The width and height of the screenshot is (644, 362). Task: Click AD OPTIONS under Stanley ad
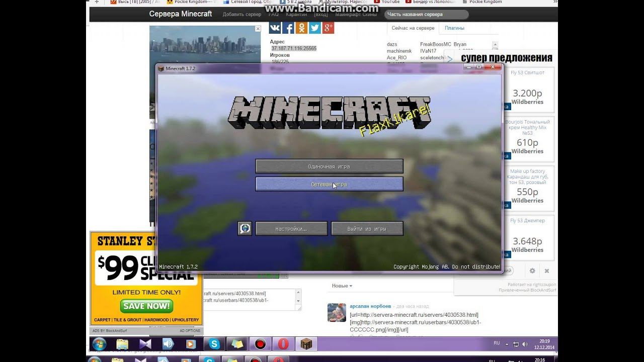190,330
